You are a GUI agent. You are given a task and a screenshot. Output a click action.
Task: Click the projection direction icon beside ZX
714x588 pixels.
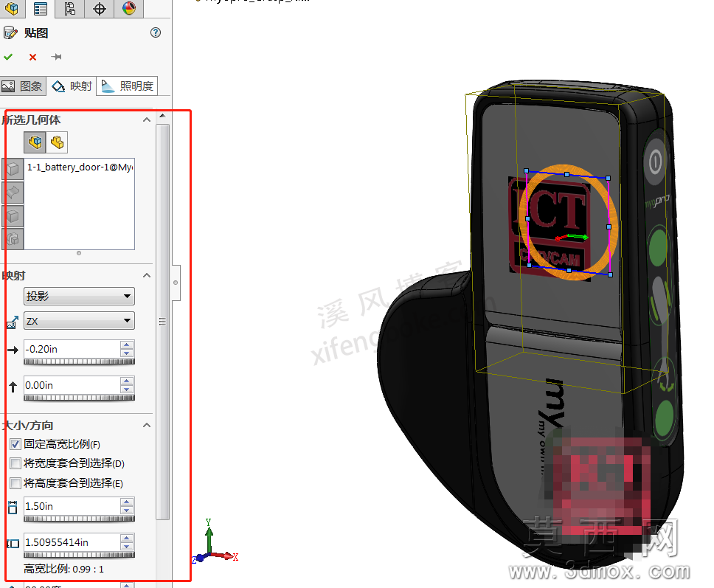(x=13, y=322)
